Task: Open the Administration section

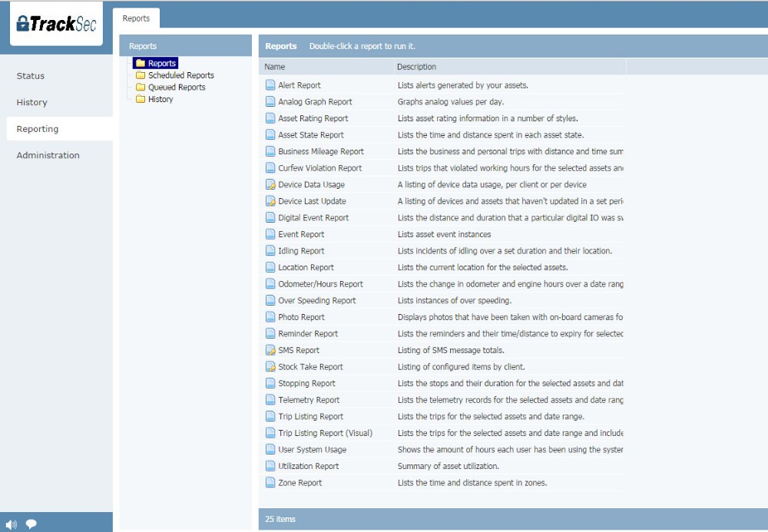Action: tap(48, 155)
